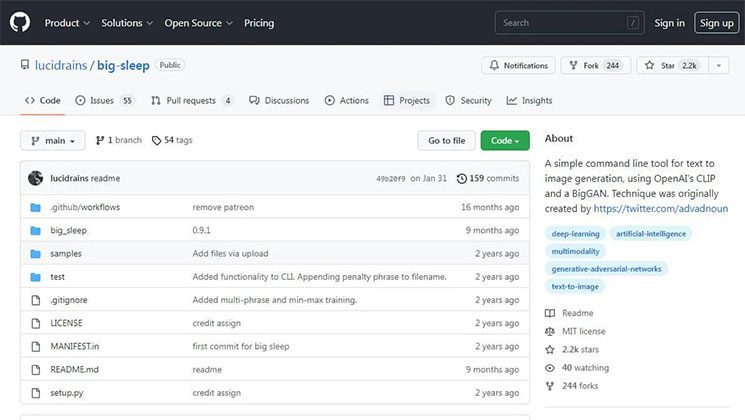Open the big-sleep repository link
This screenshot has width=745, height=420.
[x=123, y=65]
